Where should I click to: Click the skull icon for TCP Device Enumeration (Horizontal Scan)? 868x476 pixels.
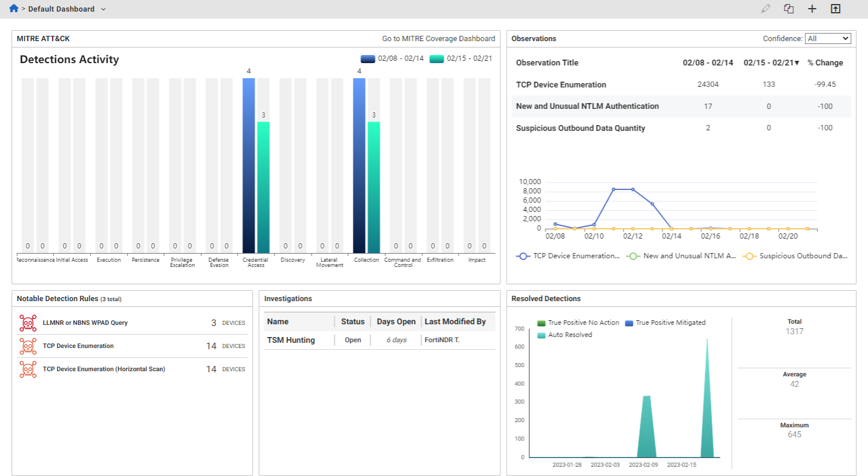[27, 369]
